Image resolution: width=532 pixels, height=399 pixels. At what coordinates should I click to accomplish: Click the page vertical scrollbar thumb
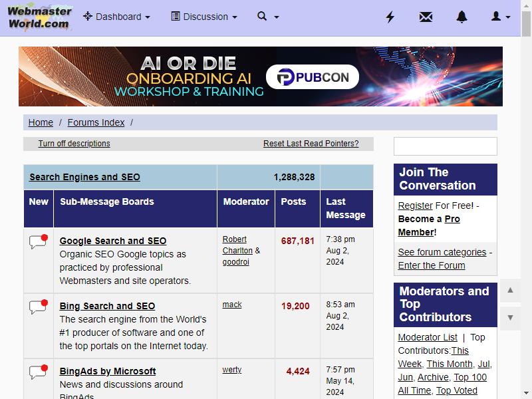point(526,24)
